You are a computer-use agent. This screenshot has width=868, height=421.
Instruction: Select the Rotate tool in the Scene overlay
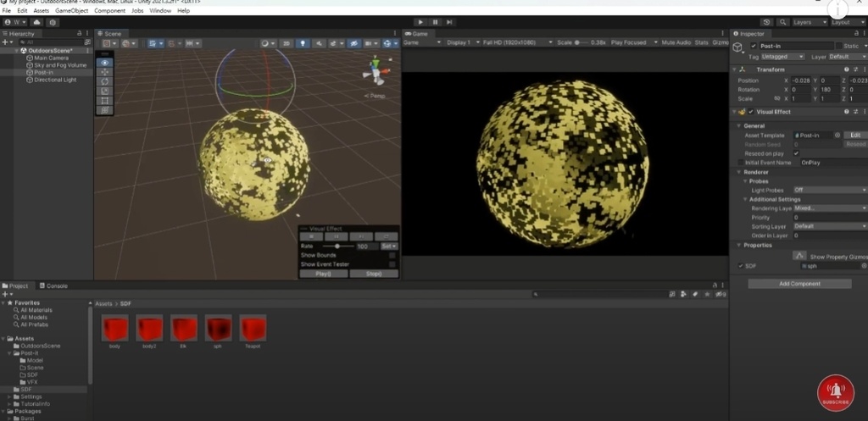click(106, 81)
